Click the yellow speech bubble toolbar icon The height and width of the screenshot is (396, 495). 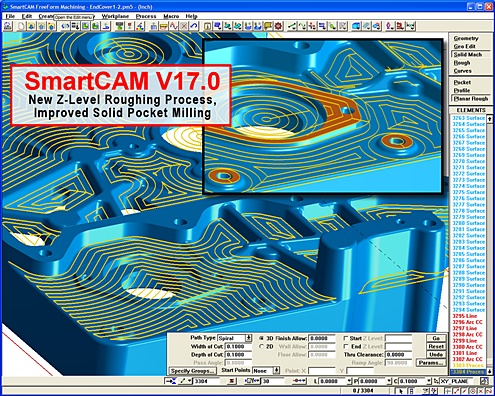coord(268,26)
